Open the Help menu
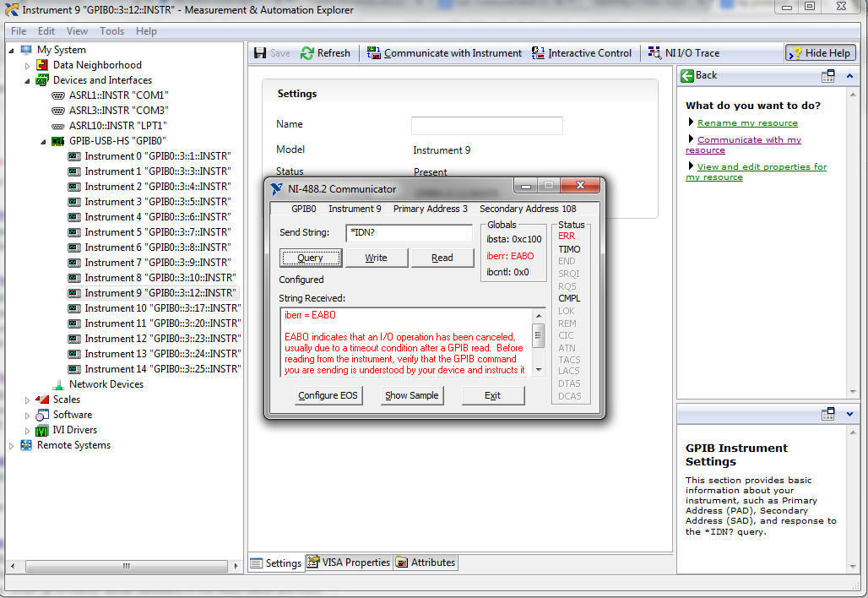 point(146,31)
